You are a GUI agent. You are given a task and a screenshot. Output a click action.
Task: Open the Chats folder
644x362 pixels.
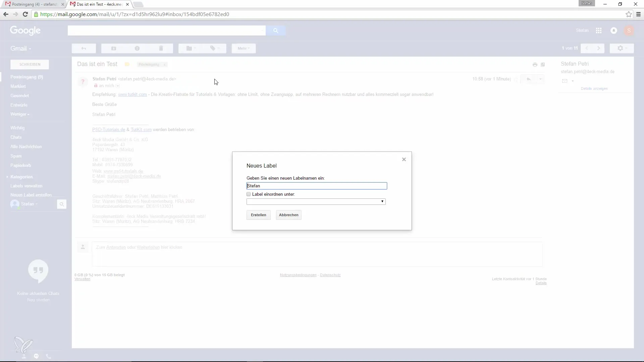(x=16, y=137)
